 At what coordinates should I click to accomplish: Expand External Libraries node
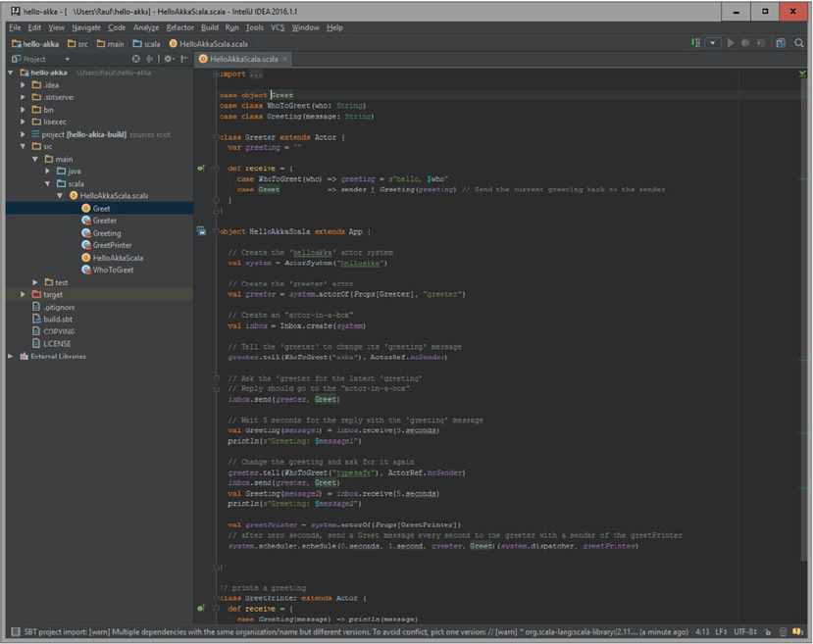11,356
